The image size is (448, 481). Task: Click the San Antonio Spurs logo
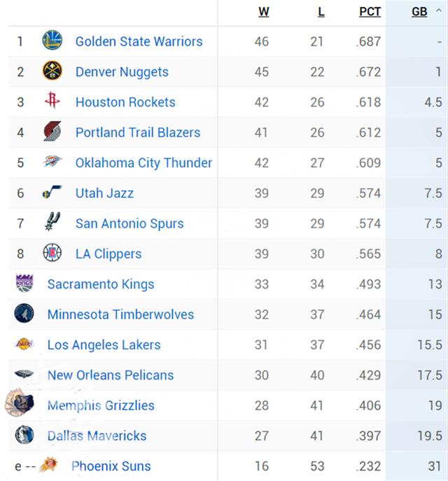click(52, 221)
